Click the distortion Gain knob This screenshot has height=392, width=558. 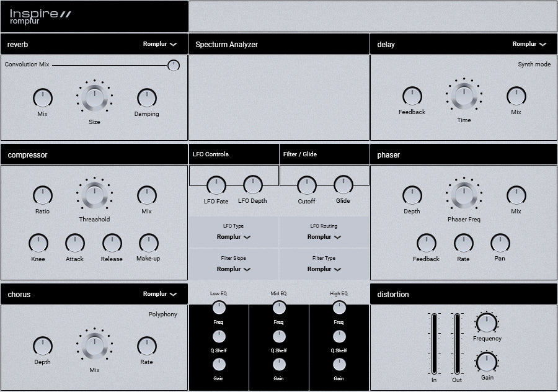click(487, 362)
